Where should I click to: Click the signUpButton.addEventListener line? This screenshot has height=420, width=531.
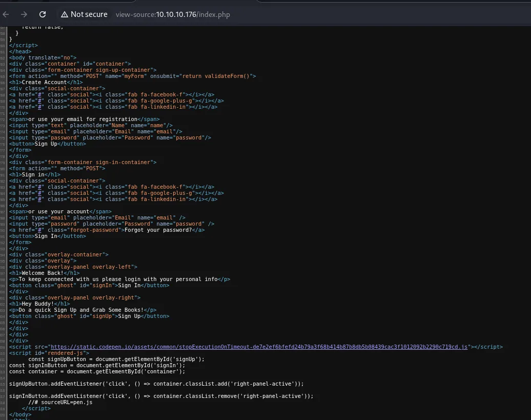pos(156,384)
